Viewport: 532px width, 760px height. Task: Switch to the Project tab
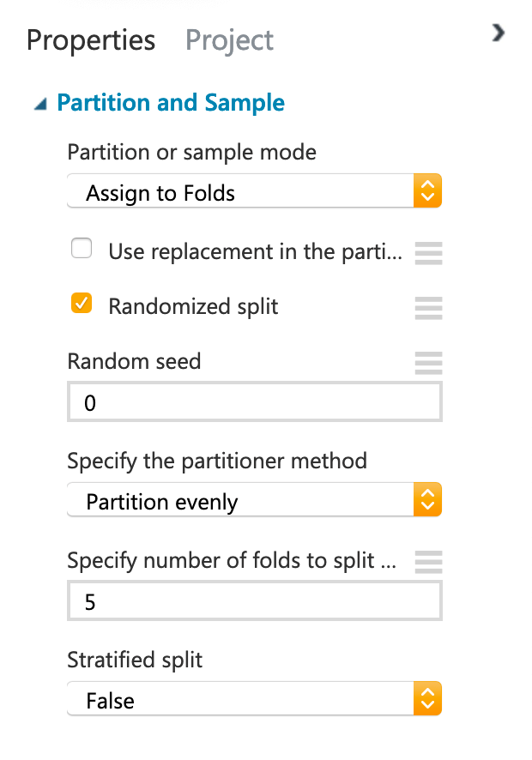(x=229, y=40)
